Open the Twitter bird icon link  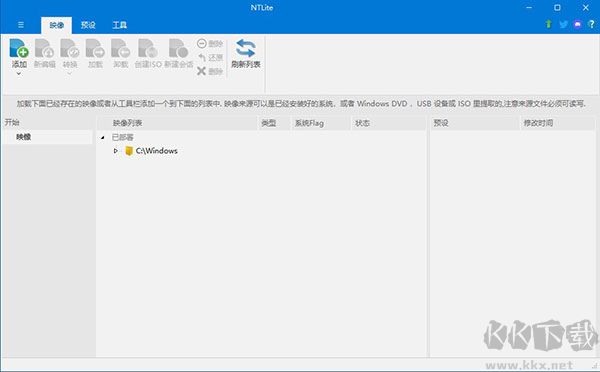(x=563, y=24)
